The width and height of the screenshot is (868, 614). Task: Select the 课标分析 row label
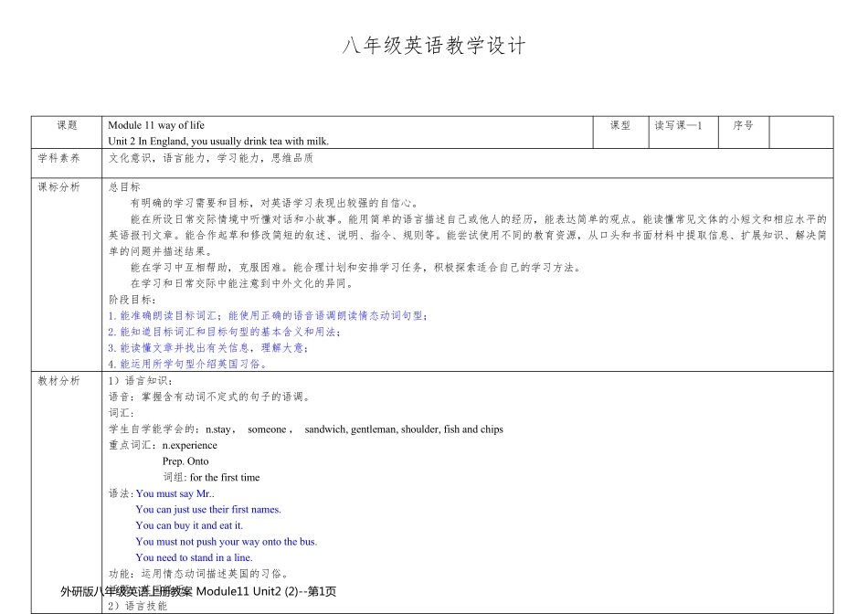pos(58,187)
